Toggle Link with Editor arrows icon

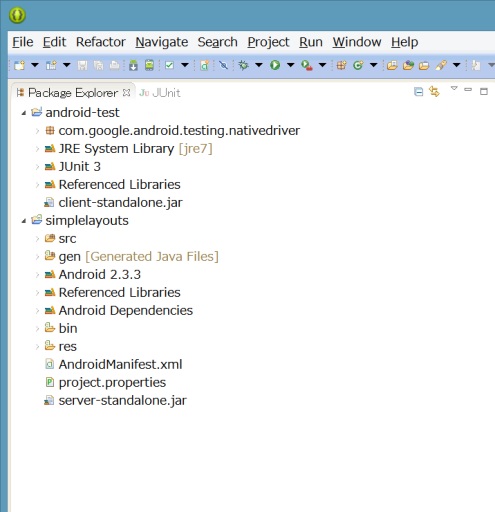pos(434,91)
